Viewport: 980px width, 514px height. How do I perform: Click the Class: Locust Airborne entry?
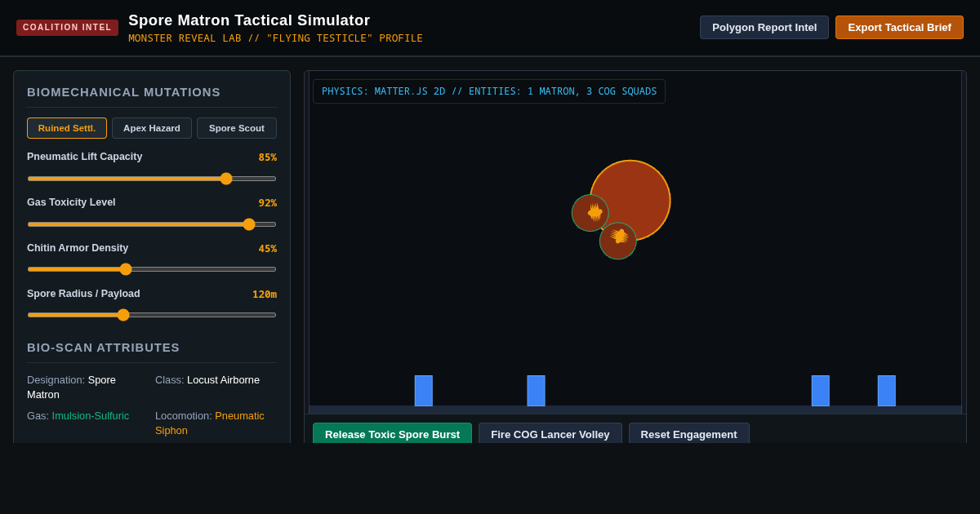click(x=207, y=380)
